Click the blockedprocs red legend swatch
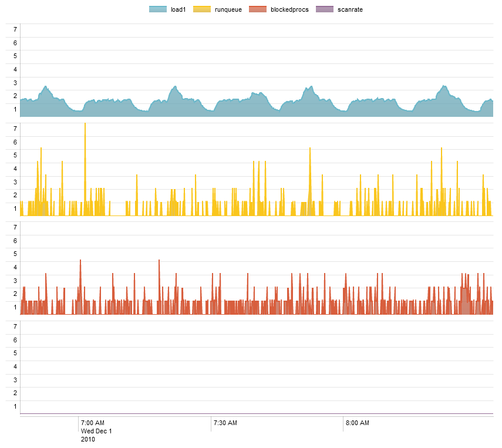The height and width of the screenshot is (448, 502). pyautogui.click(x=258, y=9)
